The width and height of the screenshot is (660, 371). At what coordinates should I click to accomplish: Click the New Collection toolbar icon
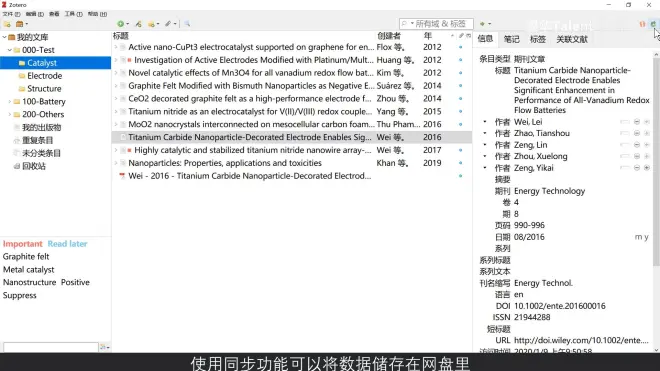(7, 24)
